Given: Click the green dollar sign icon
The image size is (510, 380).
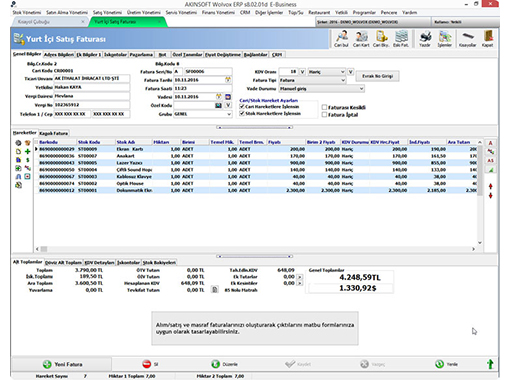Looking at the screenshot, I should click(x=27, y=160).
